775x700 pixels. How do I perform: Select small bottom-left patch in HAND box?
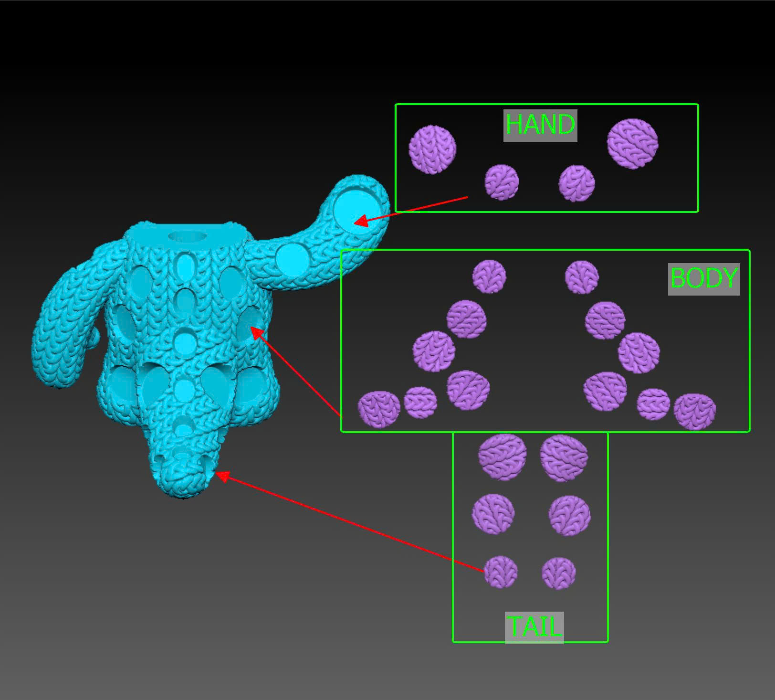point(502,182)
